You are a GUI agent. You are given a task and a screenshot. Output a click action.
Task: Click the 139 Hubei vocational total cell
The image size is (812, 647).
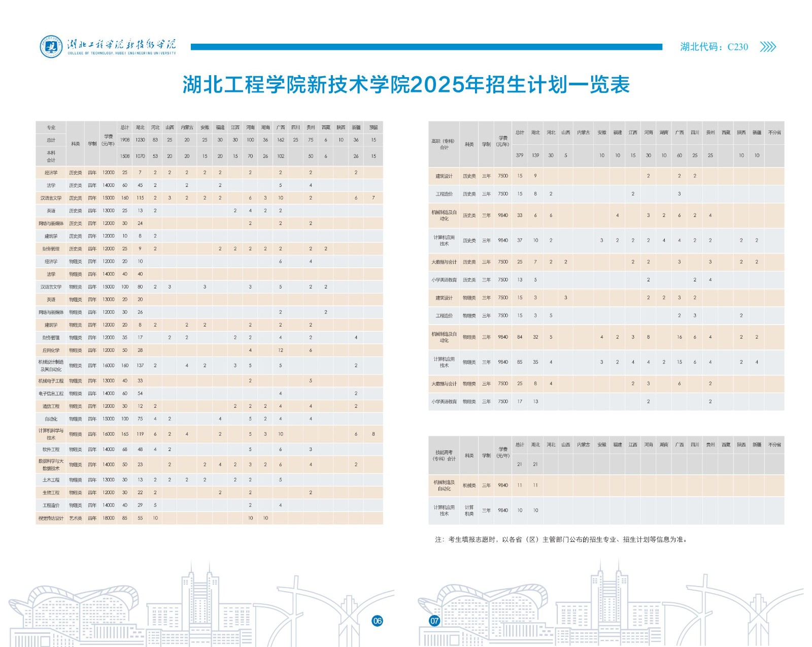pyautogui.click(x=535, y=155)
